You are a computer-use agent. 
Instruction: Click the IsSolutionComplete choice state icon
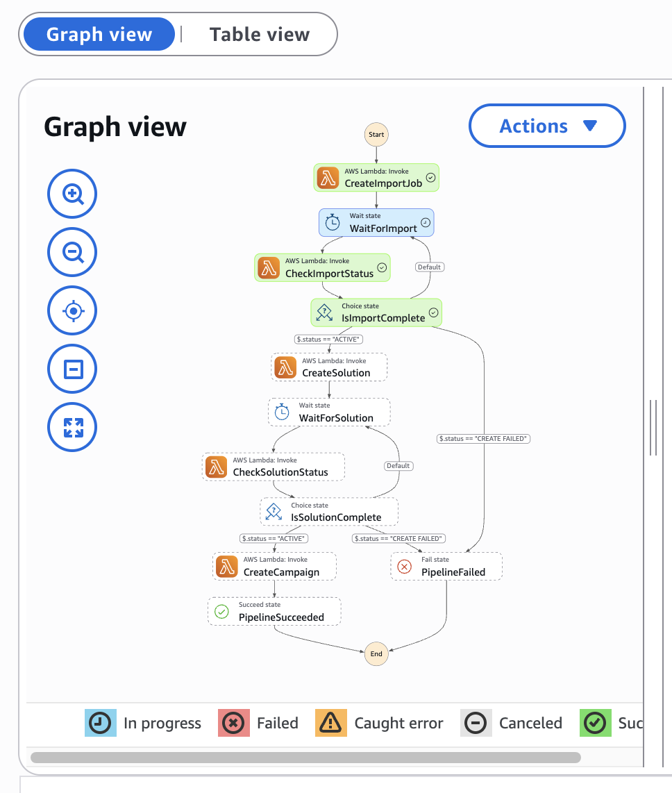point(274,512)
